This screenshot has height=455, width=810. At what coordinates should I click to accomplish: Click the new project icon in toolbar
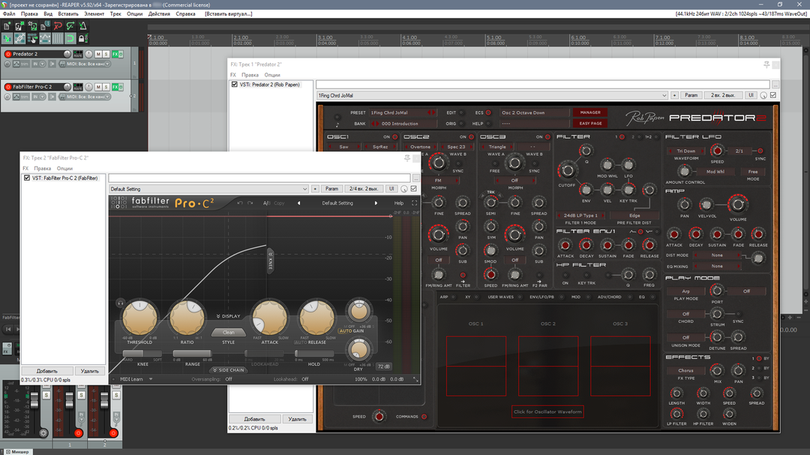[7, 26]
